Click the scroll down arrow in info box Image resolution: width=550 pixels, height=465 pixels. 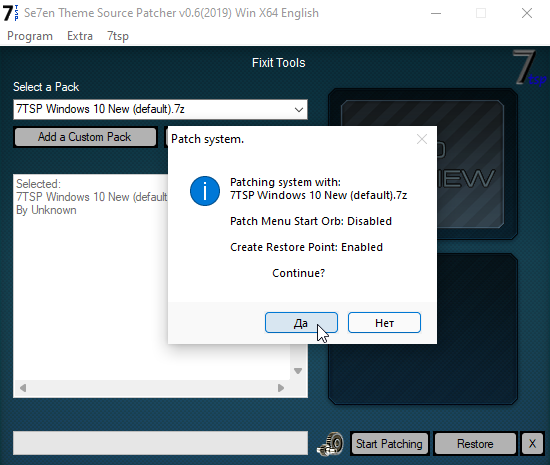298,371
